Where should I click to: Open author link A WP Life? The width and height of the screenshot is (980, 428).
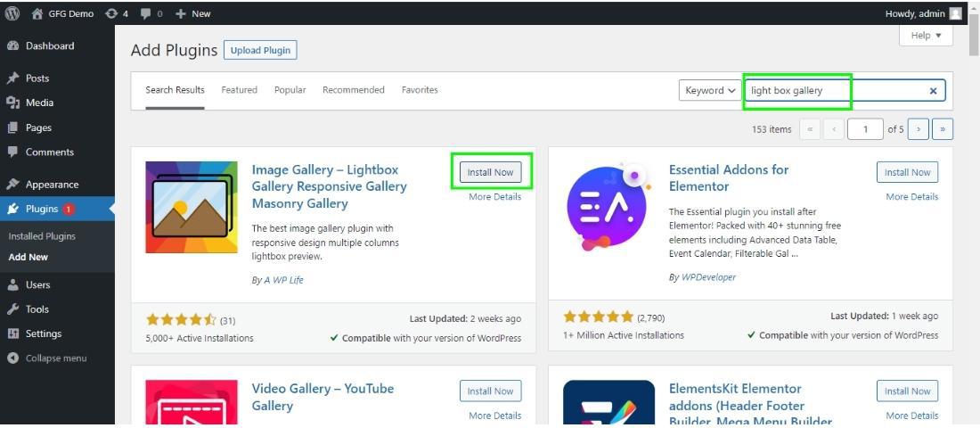[283, 280]
